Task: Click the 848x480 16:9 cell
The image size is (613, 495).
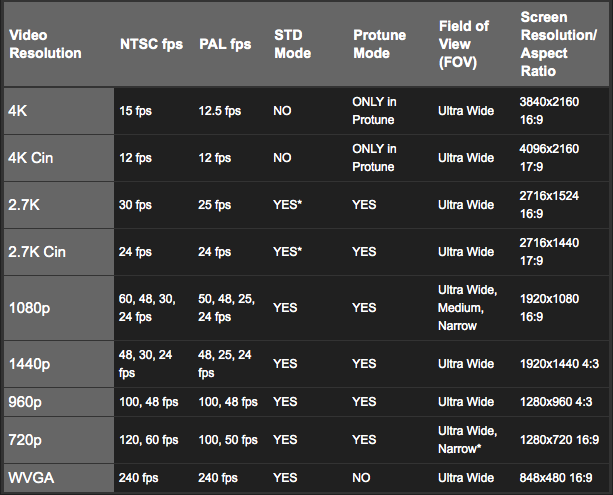Action: tap(558, 478)
